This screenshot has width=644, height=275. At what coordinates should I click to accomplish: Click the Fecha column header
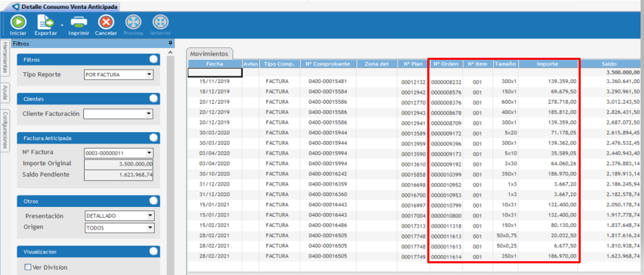[215, 64]
